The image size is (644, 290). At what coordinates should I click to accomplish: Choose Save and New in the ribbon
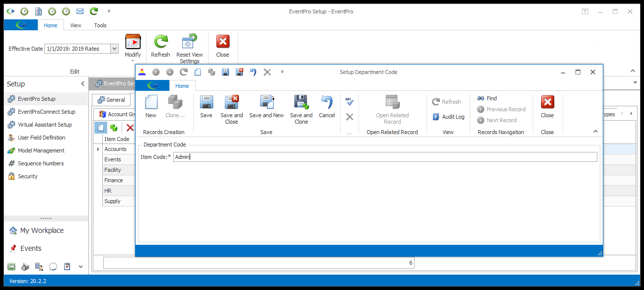point(267,107)
